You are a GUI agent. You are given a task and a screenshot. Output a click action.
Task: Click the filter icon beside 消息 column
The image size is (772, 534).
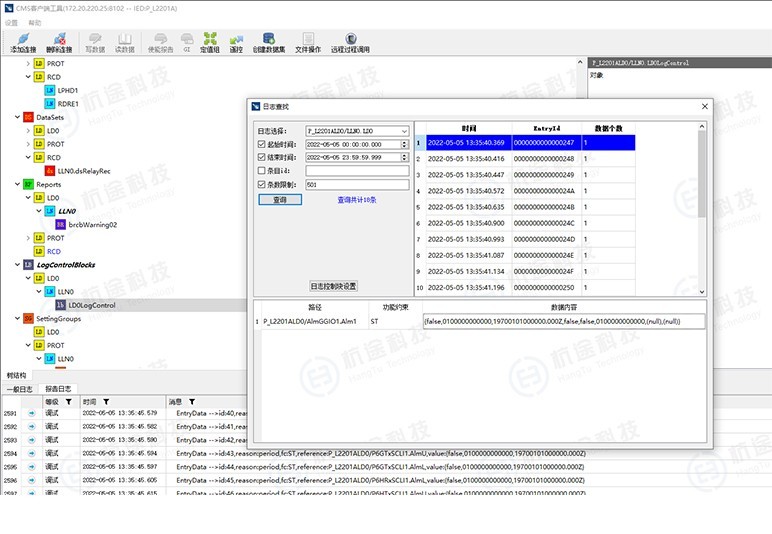click(x=191, y=401)
